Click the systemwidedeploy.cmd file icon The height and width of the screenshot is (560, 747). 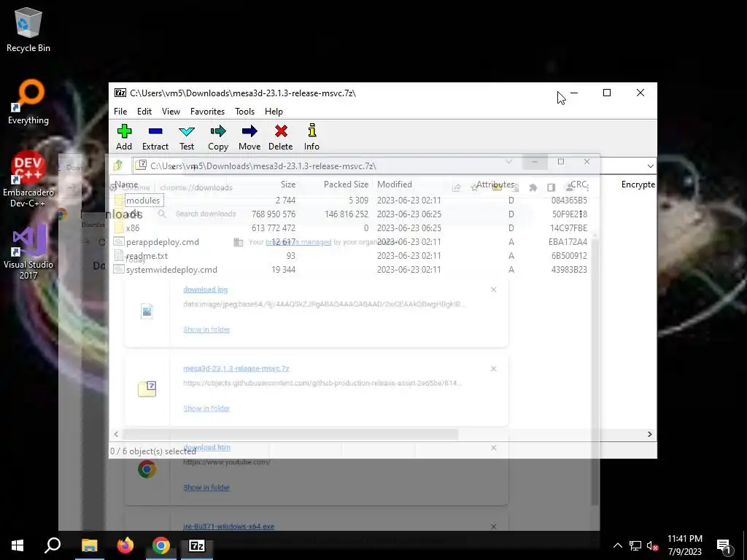pyautogui.click(x=119, y=270)
